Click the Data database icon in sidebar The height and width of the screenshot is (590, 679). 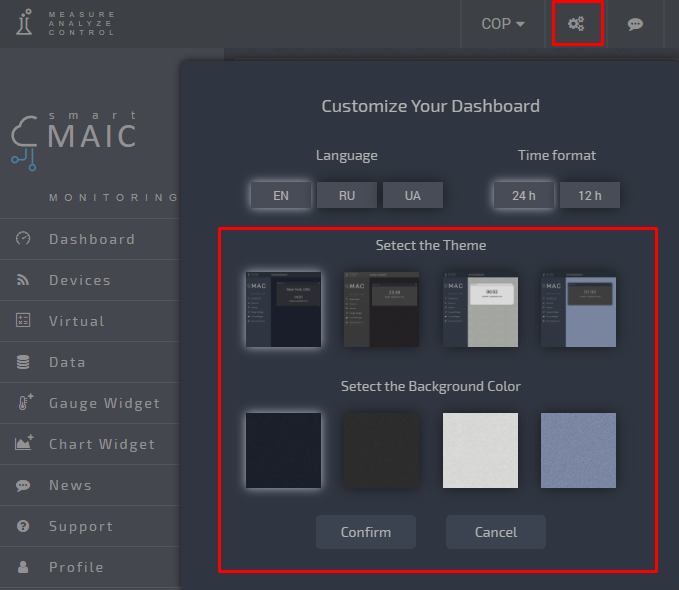pos(23,362)
